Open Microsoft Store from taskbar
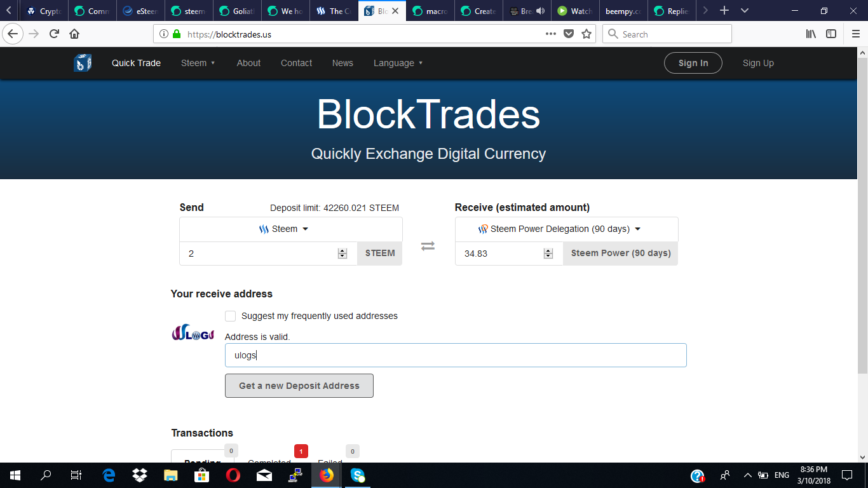The width and height of the screenshot is (868, 488). click(x=202, y=475)
